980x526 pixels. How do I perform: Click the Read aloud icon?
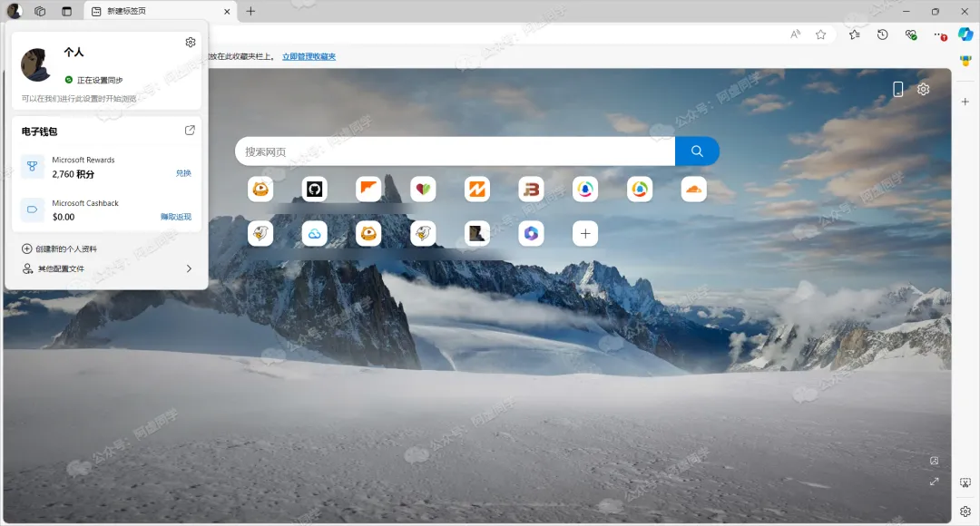(x=795, y=34)
